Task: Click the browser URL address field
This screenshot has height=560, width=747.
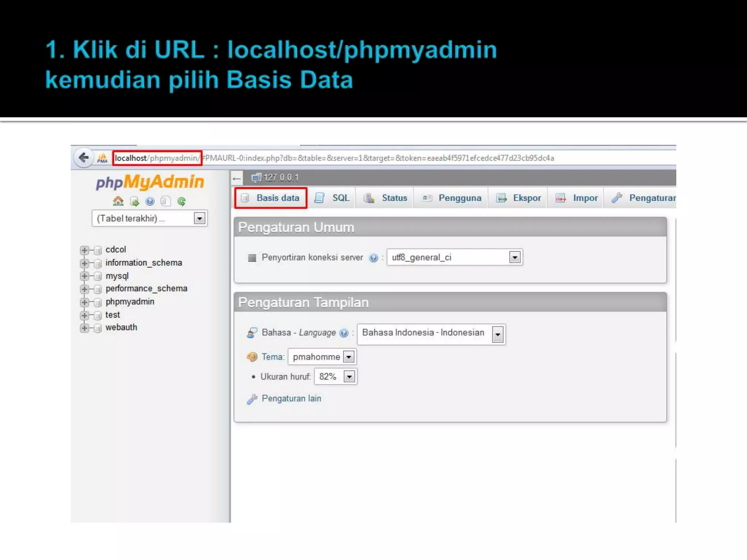Action: tap(328, 158)
